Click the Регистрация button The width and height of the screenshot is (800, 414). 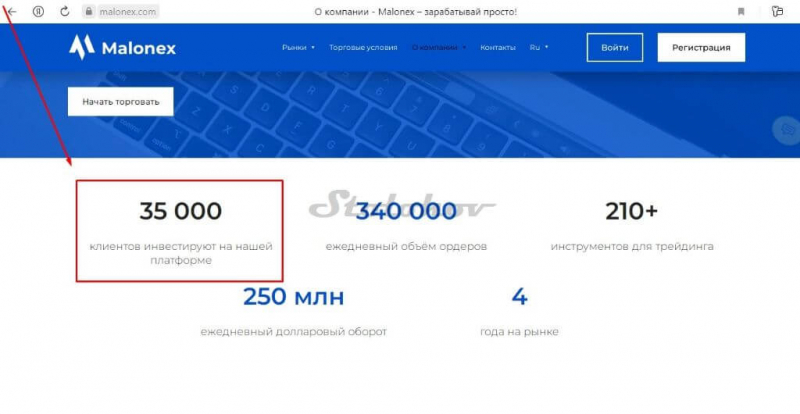click(701, 47)
